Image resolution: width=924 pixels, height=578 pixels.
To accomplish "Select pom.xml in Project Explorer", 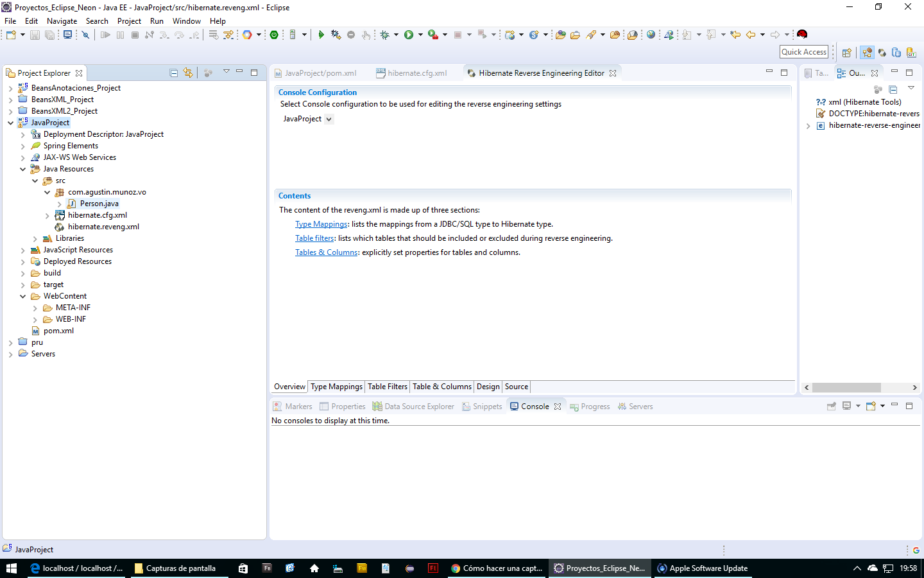I will coord(58,331).
